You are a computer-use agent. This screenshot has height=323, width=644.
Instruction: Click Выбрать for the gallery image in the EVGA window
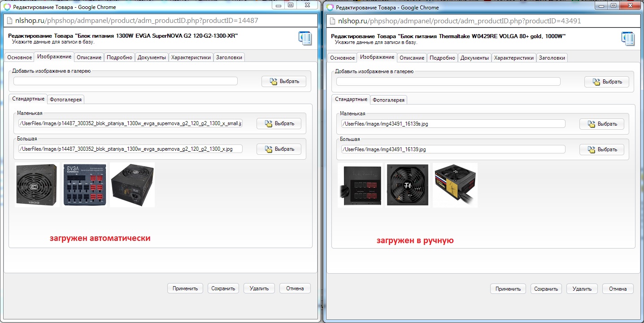point(284,81)
